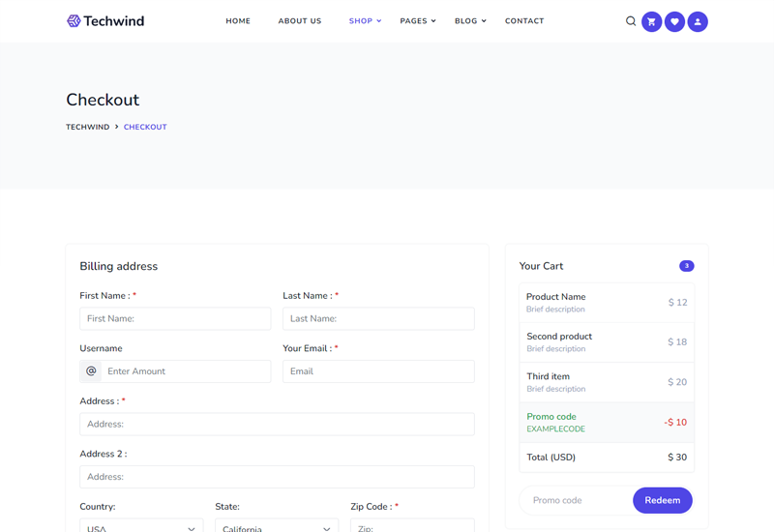
Task: Focus the Your Email input field
Action: tap(378, 371)
